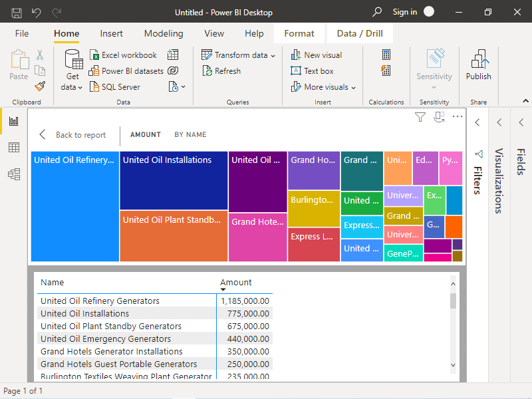The width and height of the screenshot is (532, 399).
Task: Switch to the Modeling ribbon tab
Action: coord(164,34)
